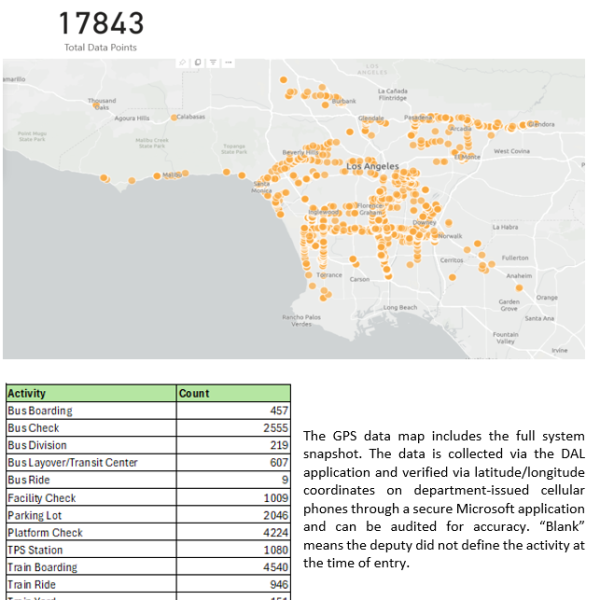Screen dimensions: 600x600
Task: Click the 17843 Total Data Points card
Action: click(x=100, y=27)
